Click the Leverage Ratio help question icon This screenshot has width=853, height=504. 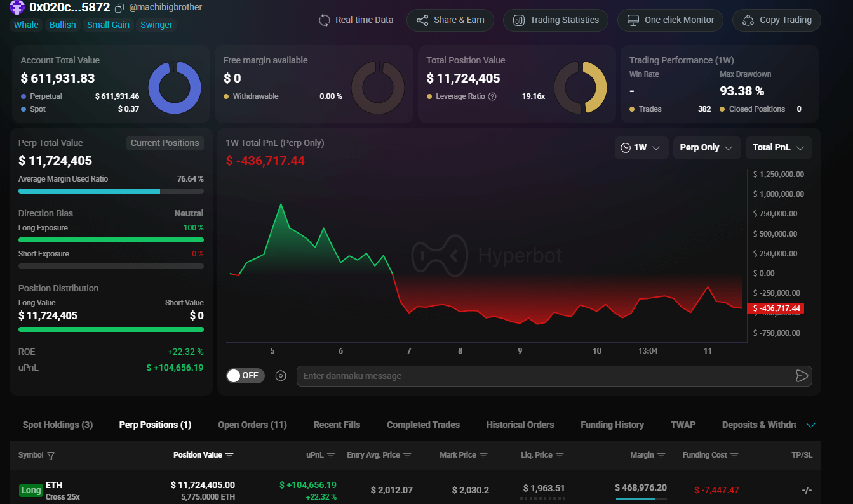coord(492,96)
